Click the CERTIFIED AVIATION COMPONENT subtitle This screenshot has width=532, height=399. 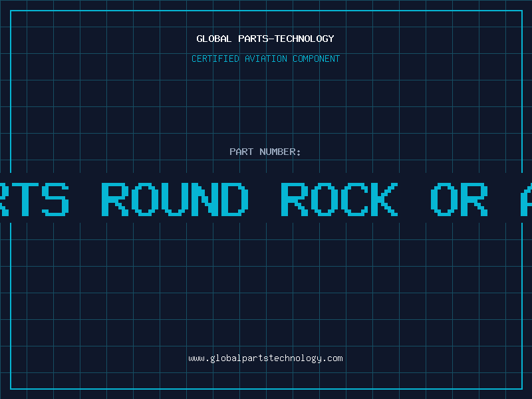265,59
